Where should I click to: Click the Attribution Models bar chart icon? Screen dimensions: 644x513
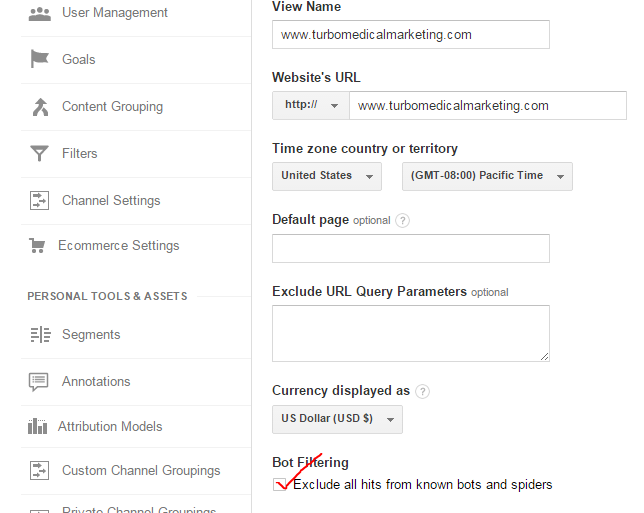click(38, 426)
